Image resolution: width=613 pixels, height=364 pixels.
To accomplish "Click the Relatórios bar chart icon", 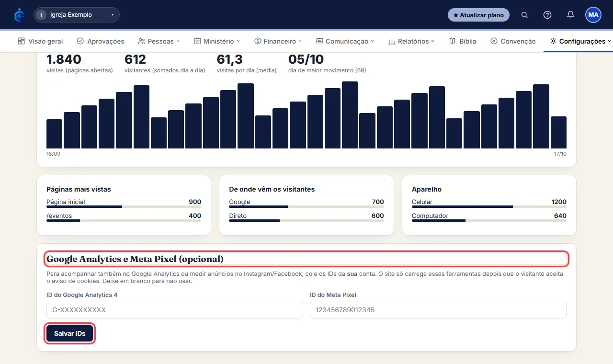I will coord(392,41).
